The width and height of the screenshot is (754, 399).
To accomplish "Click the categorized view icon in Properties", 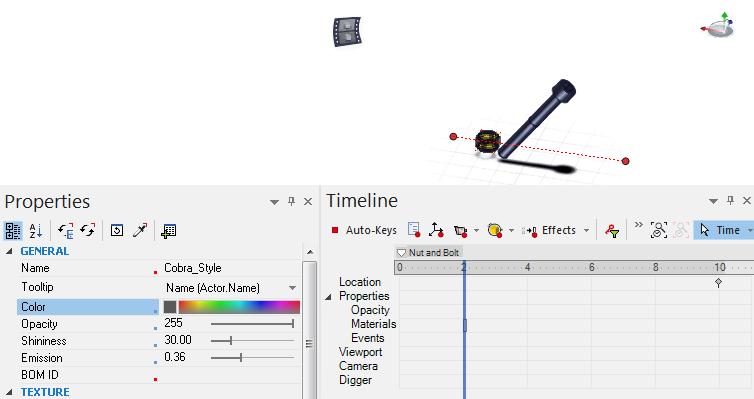I will pyautogui.click(x=13, y=231).
